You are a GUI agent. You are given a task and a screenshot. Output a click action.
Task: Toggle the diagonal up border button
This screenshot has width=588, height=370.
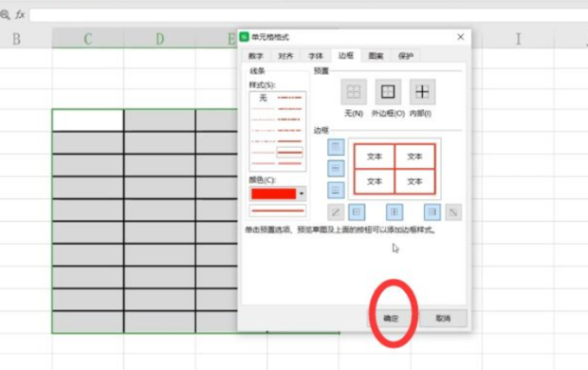click(336, 213)
